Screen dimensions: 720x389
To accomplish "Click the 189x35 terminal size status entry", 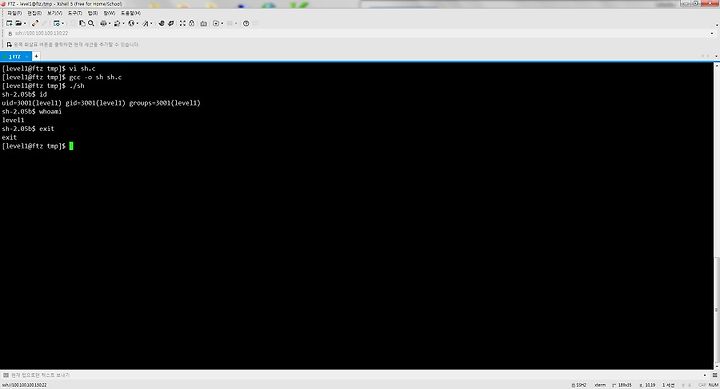I will (622, 385).
